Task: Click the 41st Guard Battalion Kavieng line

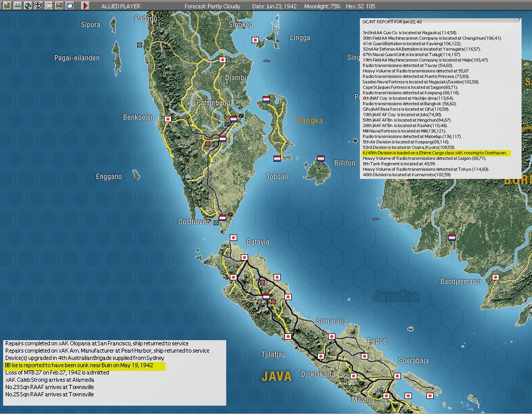Action: tap(412, 44)
